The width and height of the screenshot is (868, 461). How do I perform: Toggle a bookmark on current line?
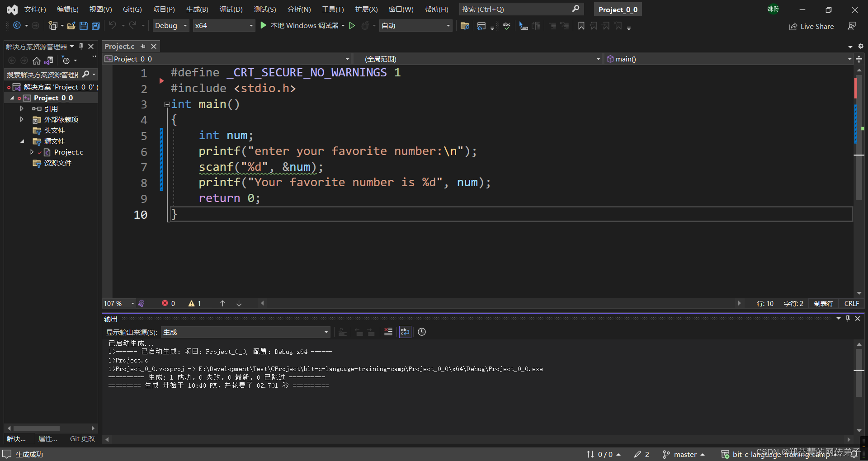[581, 26]
